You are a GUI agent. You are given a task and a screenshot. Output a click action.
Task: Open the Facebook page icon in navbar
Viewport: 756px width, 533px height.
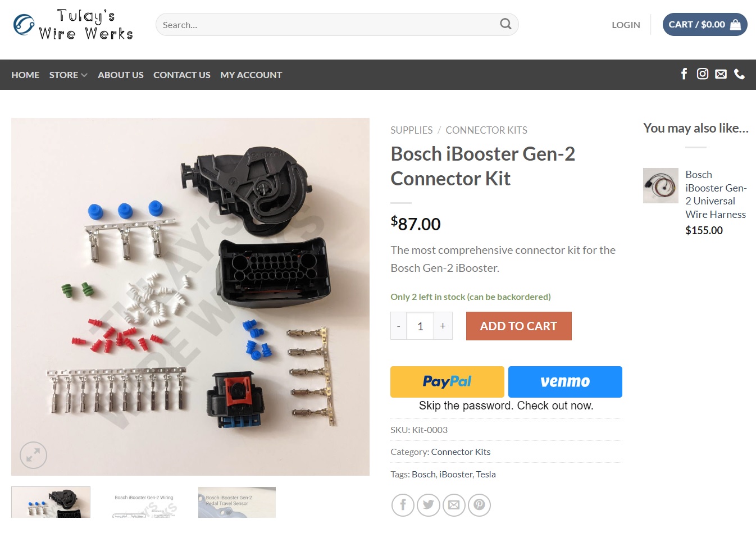(x=684, y=74)
